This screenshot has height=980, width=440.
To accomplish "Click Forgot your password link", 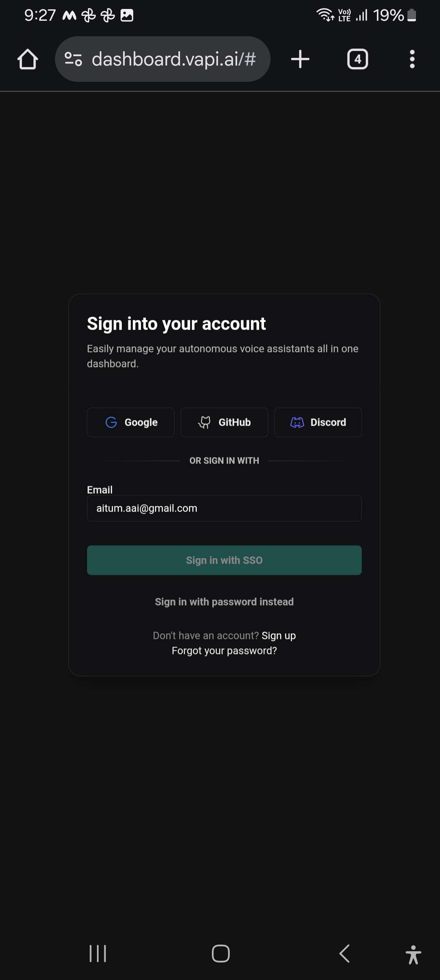I will (224, 651).
